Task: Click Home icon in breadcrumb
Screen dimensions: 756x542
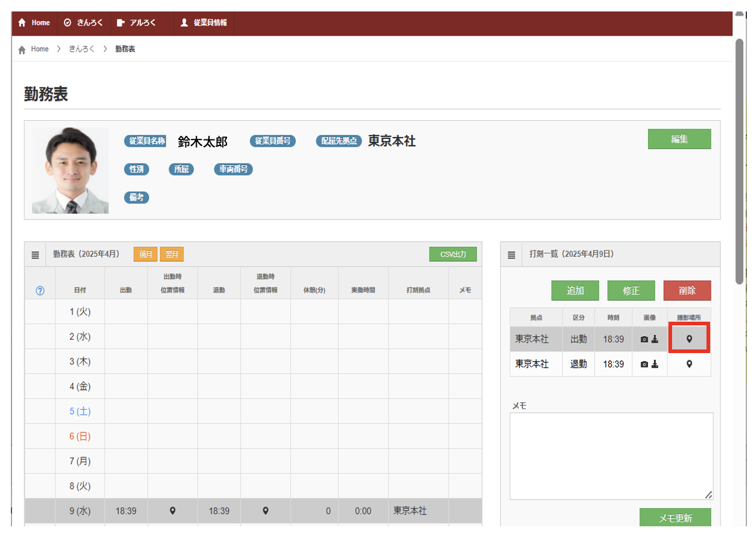Action: point(22,49)
